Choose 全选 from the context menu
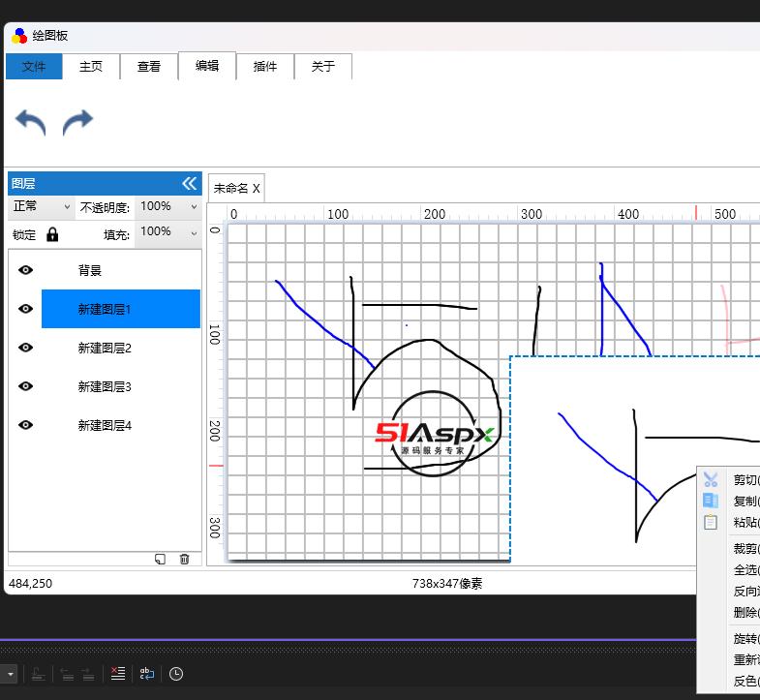The height and width of the screenshot is (700, 760). pyautogui.click(x=745, y=570)
